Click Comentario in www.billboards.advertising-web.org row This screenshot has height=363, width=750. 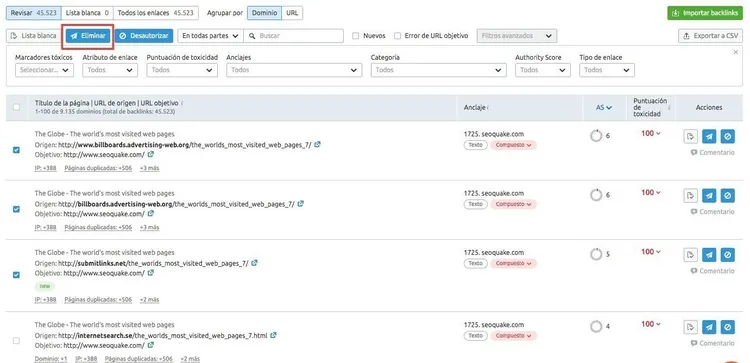712,153
